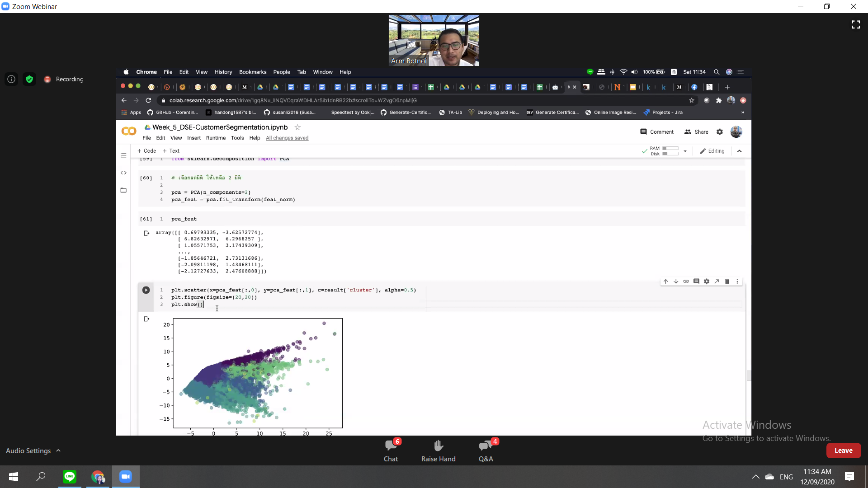Expand runtime connection dropdown arrow

[685, 151]
